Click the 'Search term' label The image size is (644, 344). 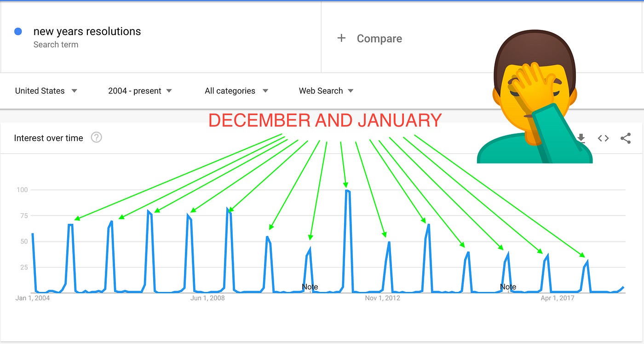click(x=56, y=45)
